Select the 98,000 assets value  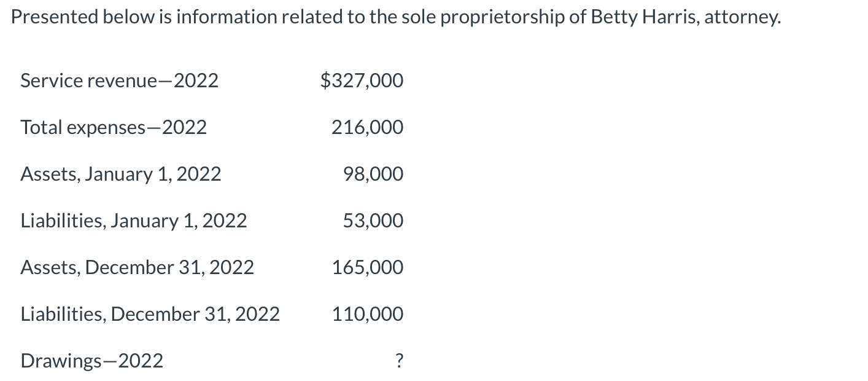tap(373, 174)
